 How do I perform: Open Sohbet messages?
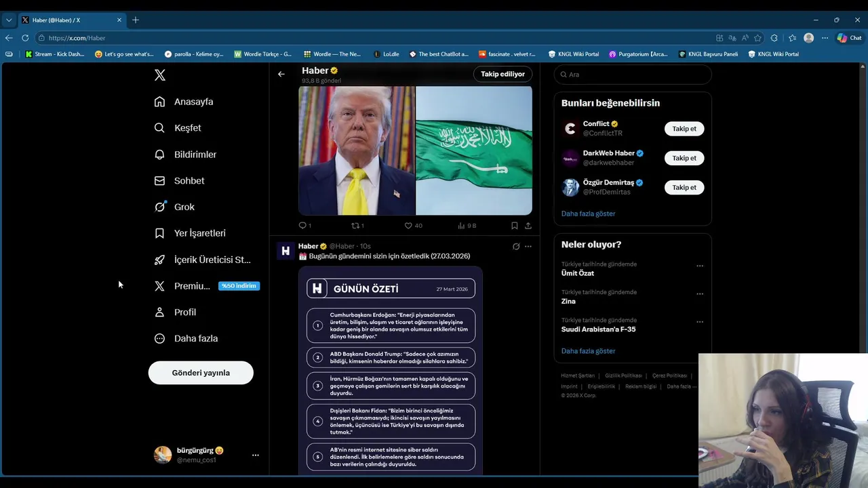pyautogui.click(x=179, y=181)
